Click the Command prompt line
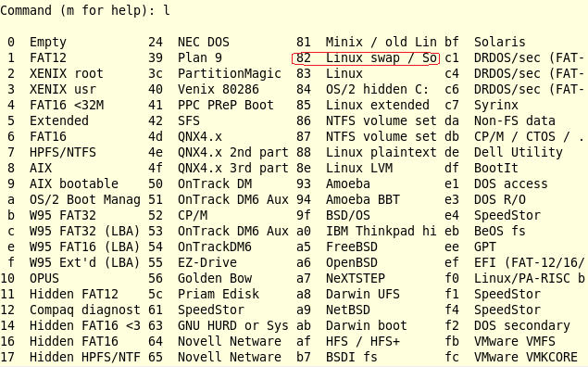Viewport: 588px width, 367px height. coord(85,10)
